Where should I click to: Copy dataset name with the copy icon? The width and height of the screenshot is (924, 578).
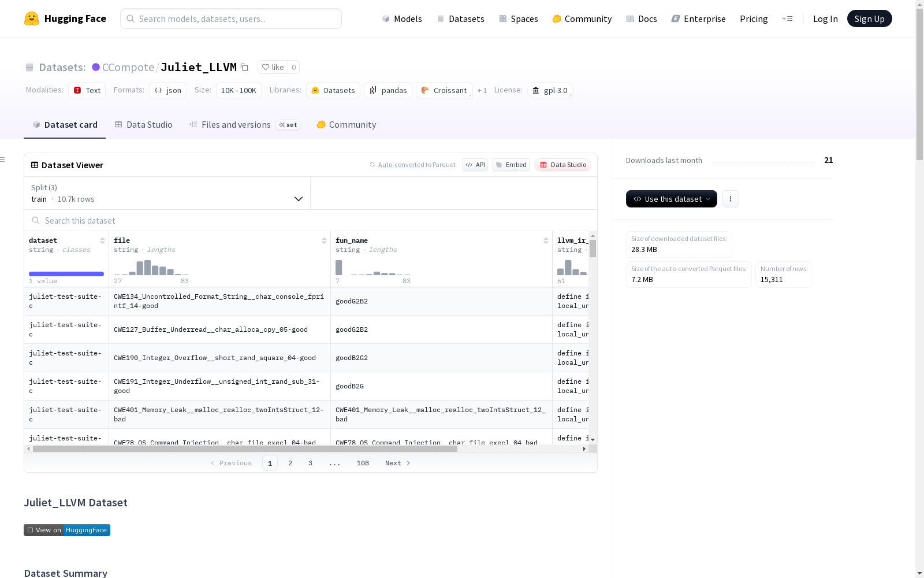pyautogui.click(x=244, y=67)
